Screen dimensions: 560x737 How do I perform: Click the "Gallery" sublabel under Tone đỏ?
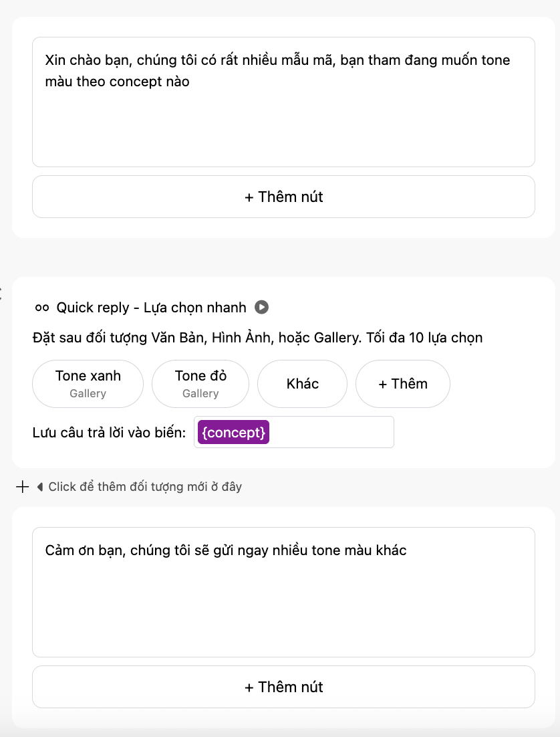click(x=200, y=394)
